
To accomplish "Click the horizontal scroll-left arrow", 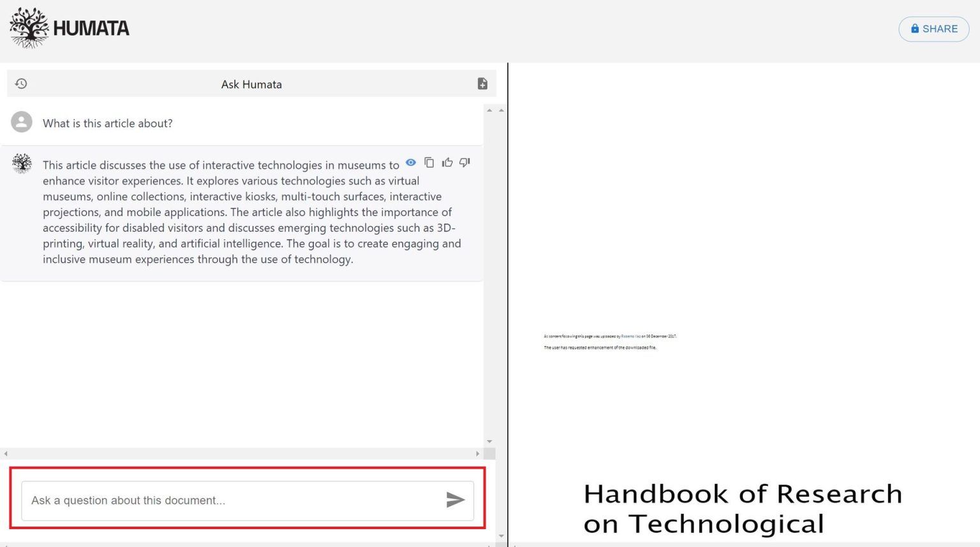I will 6,454.
